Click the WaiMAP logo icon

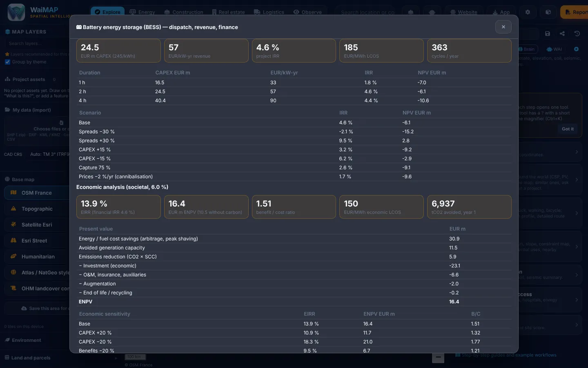(16, 12)
